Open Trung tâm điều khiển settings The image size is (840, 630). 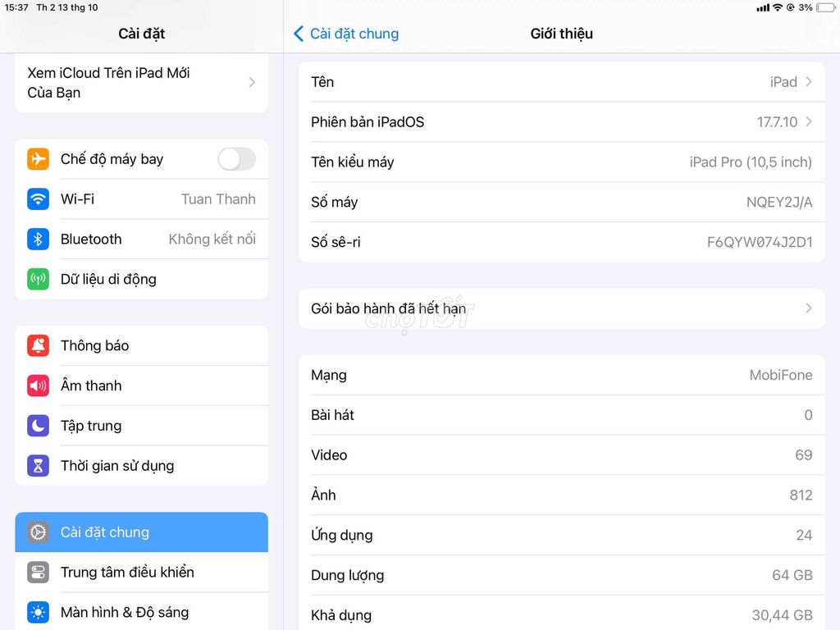[142, 573]
